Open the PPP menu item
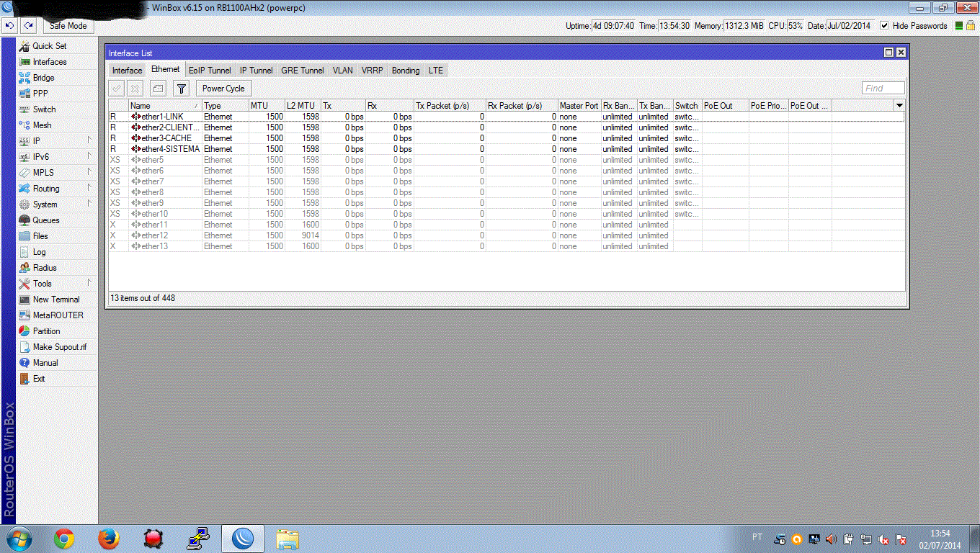Image resolution: width=980 pixels, height=553 pixels. [57, 94]
